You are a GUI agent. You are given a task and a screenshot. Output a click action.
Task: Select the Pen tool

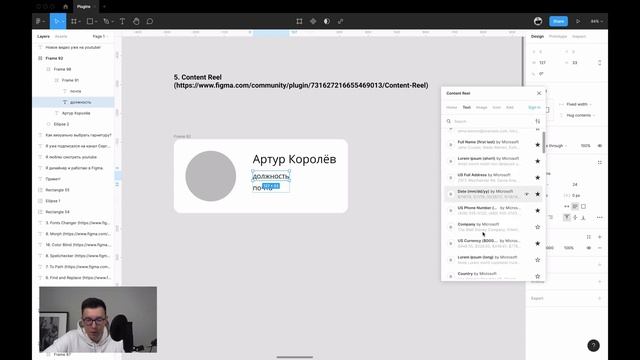click(106, 21)
